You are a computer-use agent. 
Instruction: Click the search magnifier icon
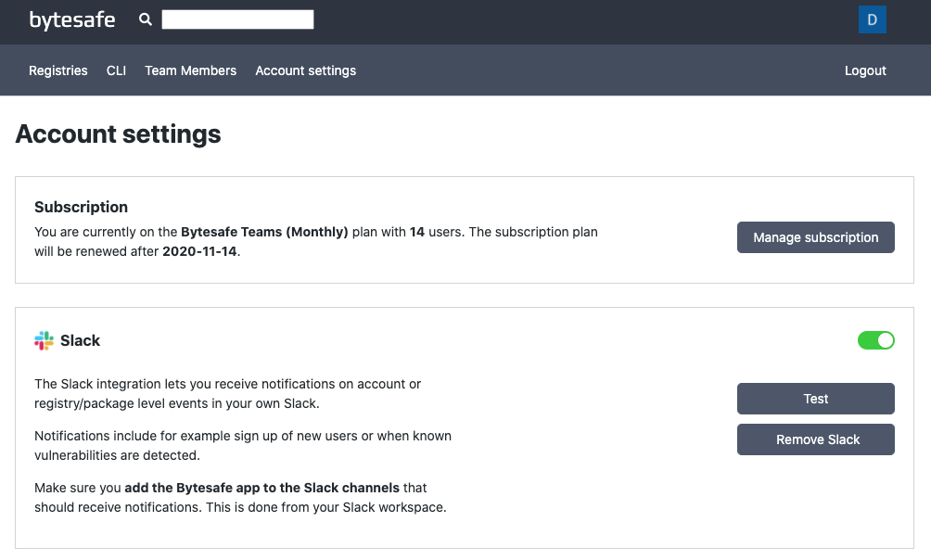(x=146, y=19)
